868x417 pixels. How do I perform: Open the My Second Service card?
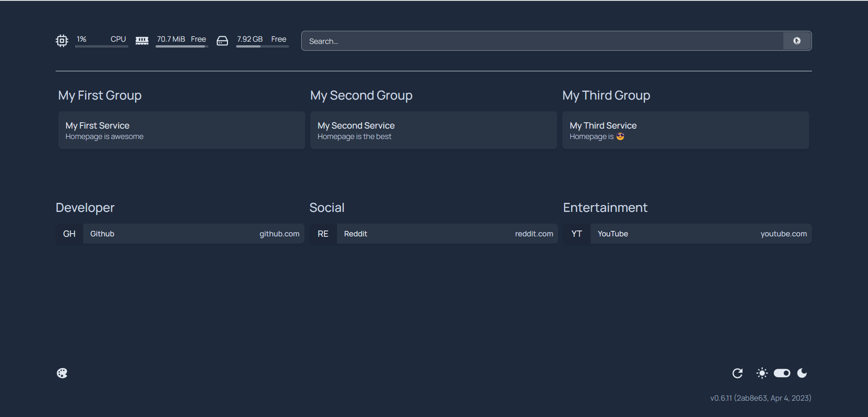pos(433,130)
